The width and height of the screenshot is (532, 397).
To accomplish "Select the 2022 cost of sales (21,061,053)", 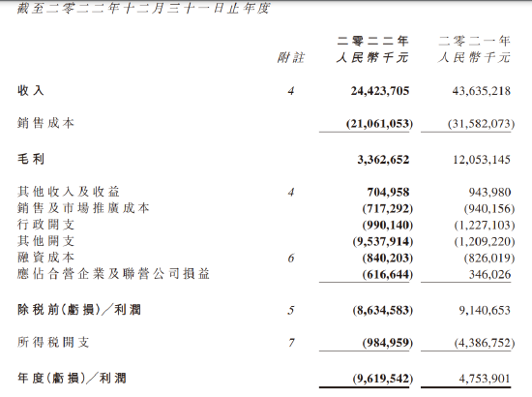I will point(379,123).
